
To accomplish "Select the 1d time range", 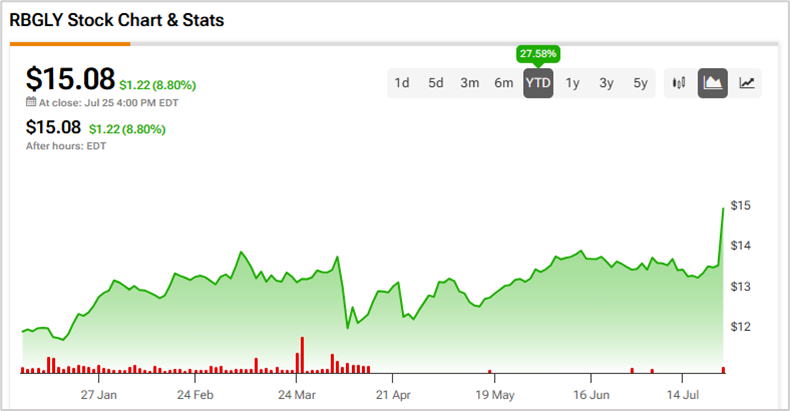I will [402, 83].
